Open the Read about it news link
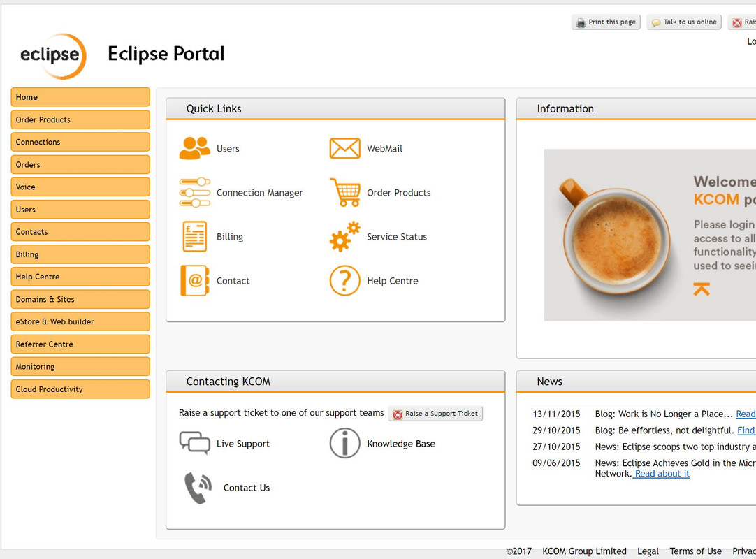This screenshot has width=756, height=559. 662,474
